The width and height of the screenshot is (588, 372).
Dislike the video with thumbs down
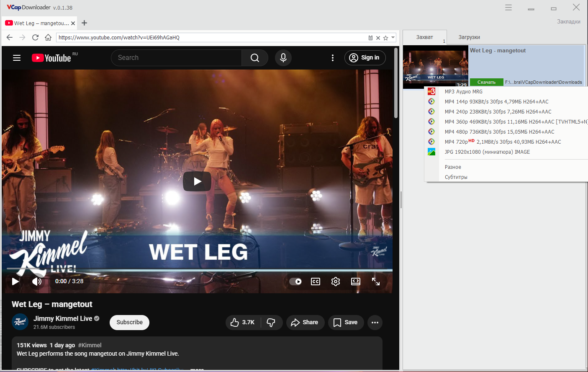(271, 322)
